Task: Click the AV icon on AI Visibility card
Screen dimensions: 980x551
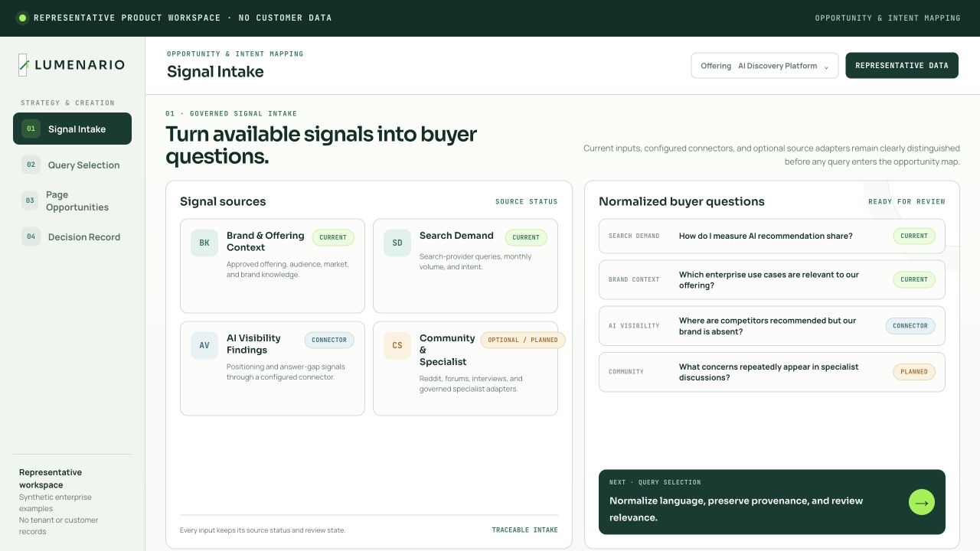Action: point(204,346)
